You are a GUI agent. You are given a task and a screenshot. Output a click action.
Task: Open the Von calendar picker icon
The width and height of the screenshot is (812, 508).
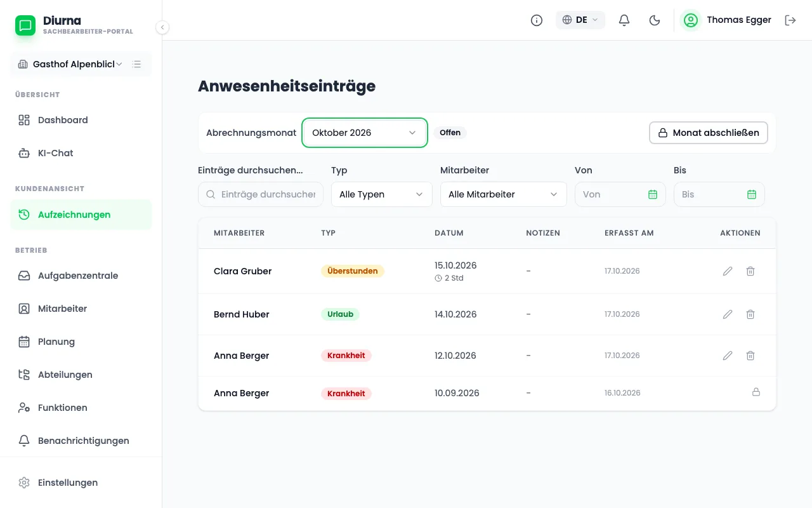coord(653,194)
